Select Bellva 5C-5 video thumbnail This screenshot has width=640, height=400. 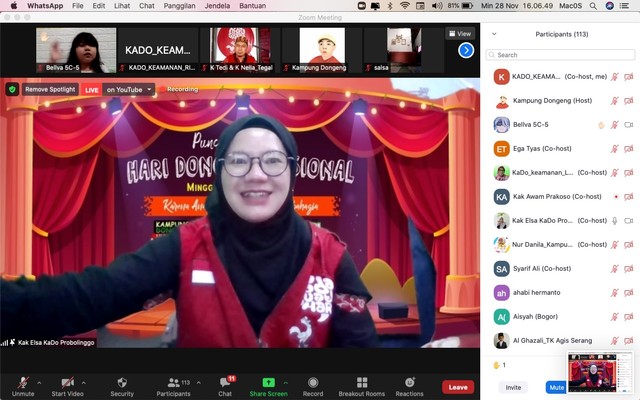tap(76, 50)
